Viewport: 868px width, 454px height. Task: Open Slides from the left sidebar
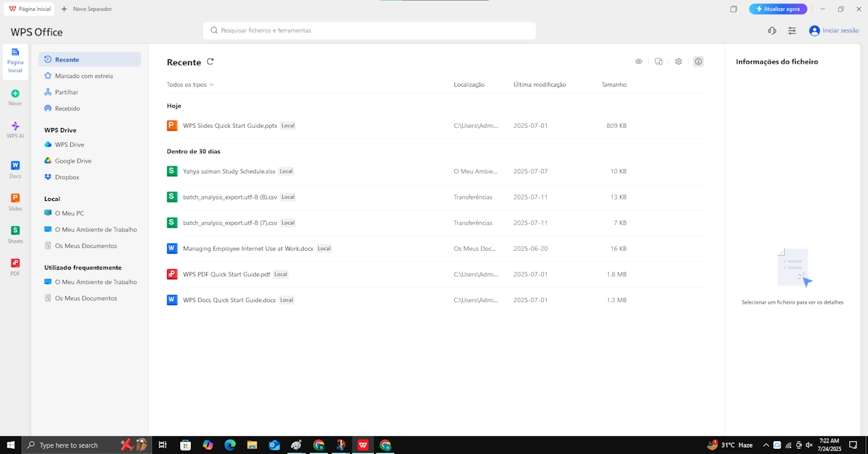15,199
